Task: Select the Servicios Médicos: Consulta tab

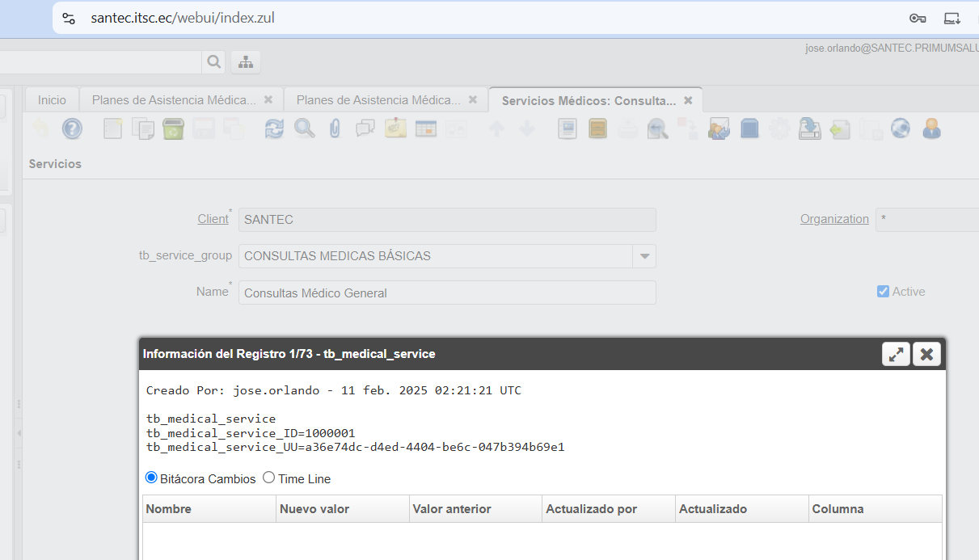Action: (588, 100)
